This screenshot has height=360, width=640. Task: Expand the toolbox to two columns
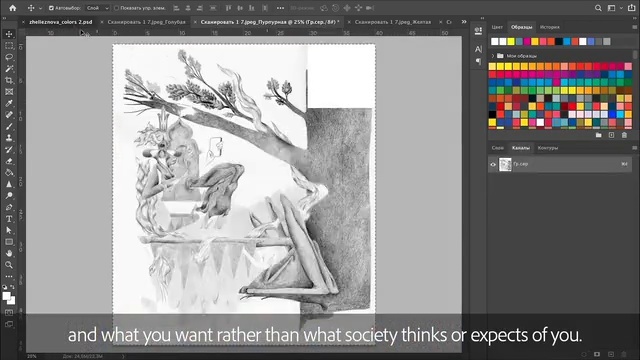4,18
